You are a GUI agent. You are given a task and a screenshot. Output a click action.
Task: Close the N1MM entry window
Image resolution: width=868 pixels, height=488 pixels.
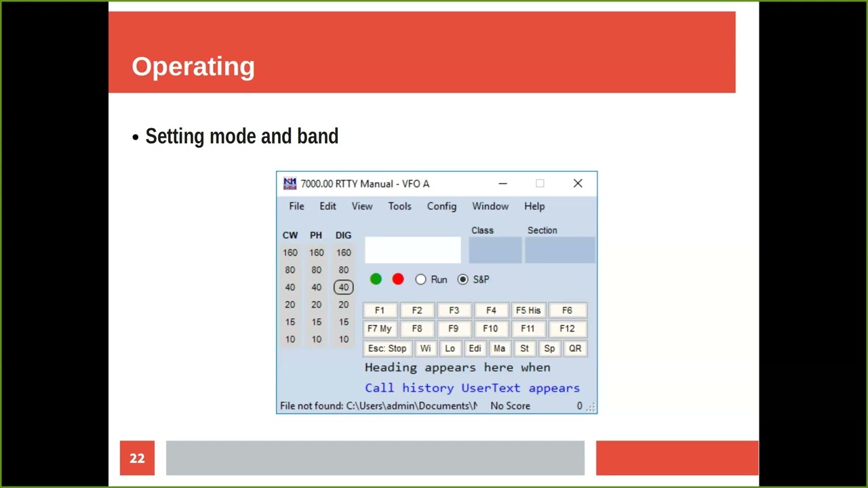coord(578,184)
